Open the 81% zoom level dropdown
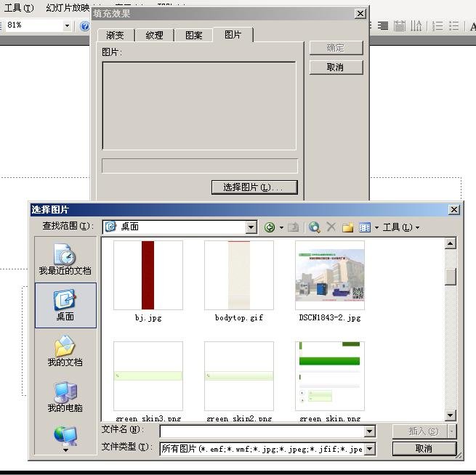Image resolution: width=476 pixels, height=475 pixels. (67, 26)
